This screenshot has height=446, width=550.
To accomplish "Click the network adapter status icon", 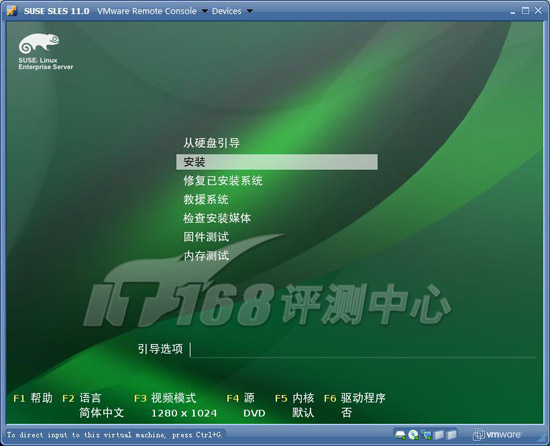I will coord(427,435).
